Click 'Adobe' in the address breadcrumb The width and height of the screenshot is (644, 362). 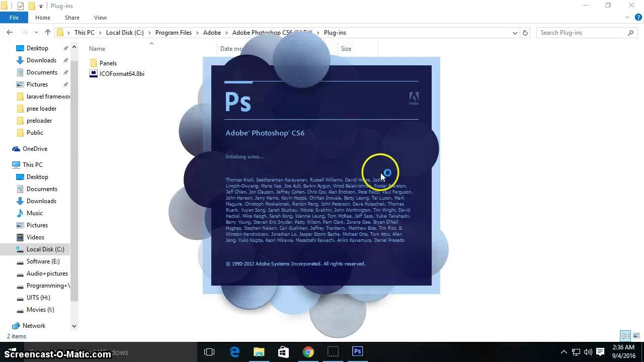click(x=212, y=33)
